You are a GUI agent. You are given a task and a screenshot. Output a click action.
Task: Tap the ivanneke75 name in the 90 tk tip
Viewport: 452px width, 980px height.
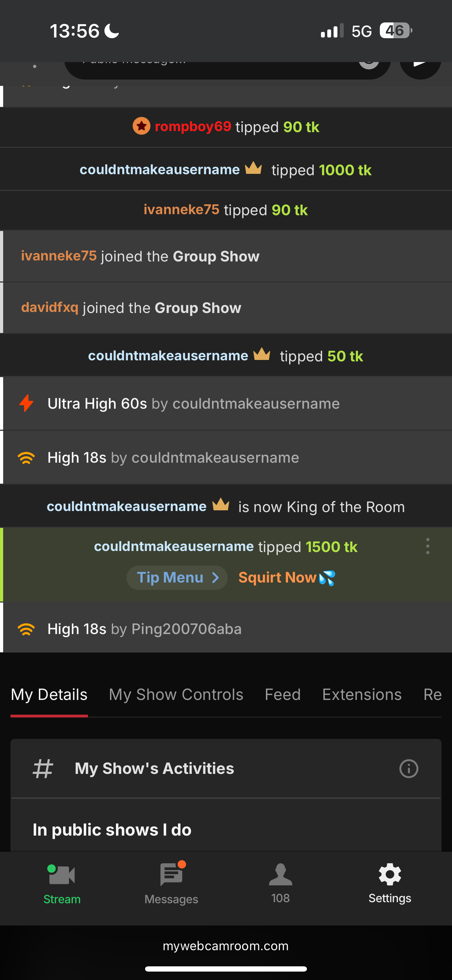(182, 210)
